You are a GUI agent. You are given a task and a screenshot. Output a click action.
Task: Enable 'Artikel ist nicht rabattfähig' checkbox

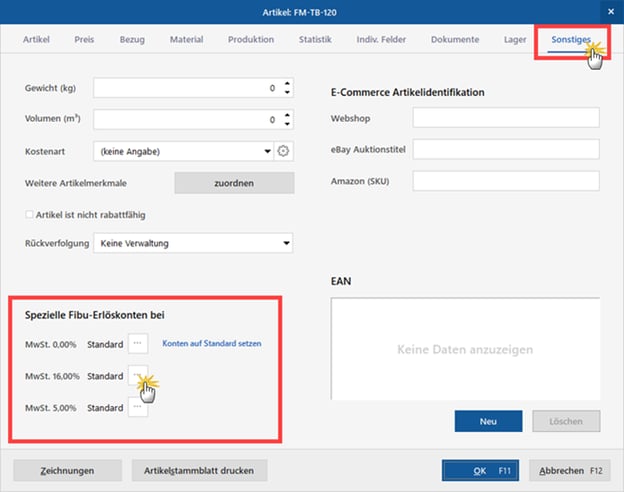click(x=29, y=215)
